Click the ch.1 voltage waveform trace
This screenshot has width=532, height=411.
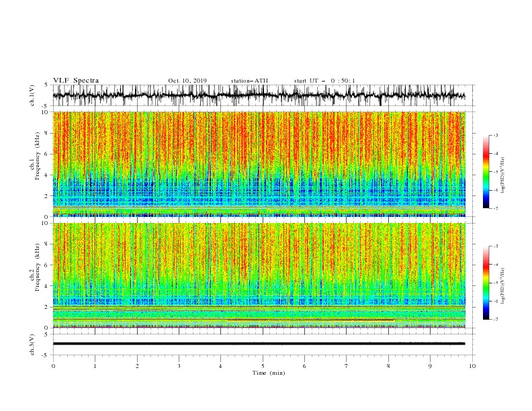point(259,95)
